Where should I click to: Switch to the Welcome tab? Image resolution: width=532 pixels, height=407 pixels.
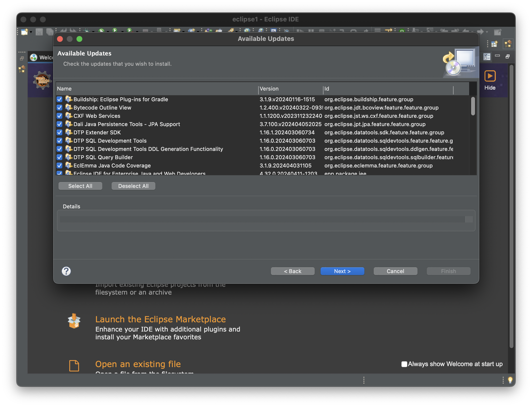[41, 57]
